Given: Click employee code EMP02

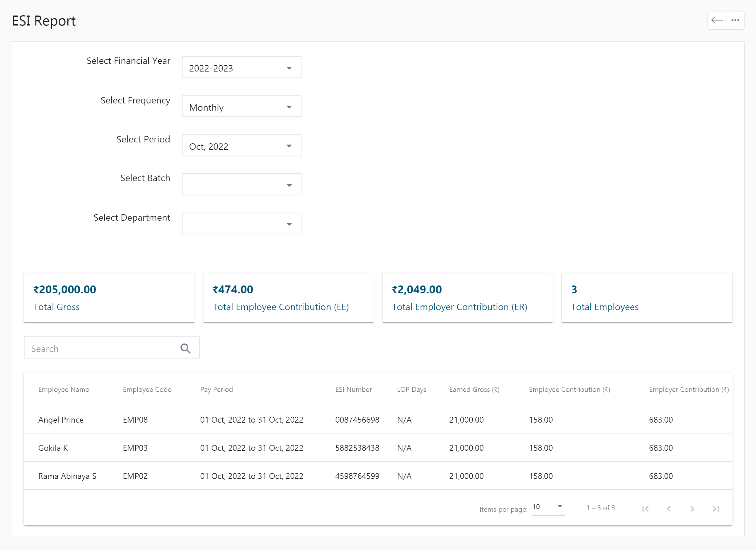Looking at the screenshot, I should point(135,476).
